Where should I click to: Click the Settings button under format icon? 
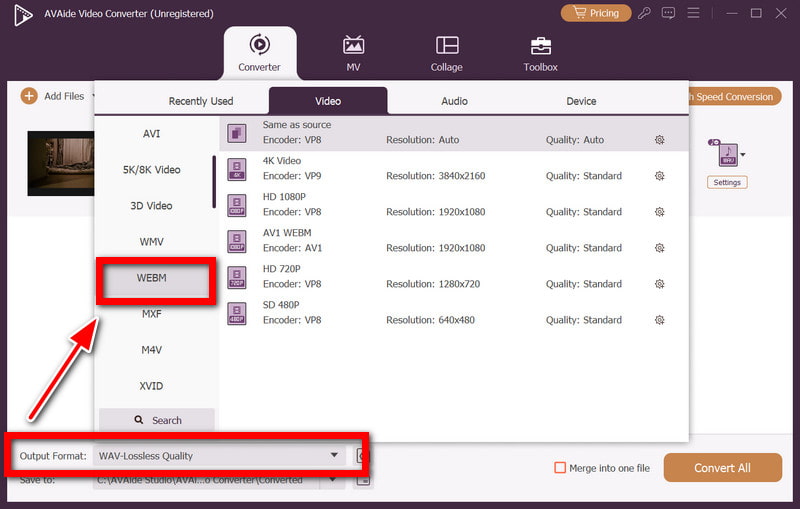pos(727,183)
